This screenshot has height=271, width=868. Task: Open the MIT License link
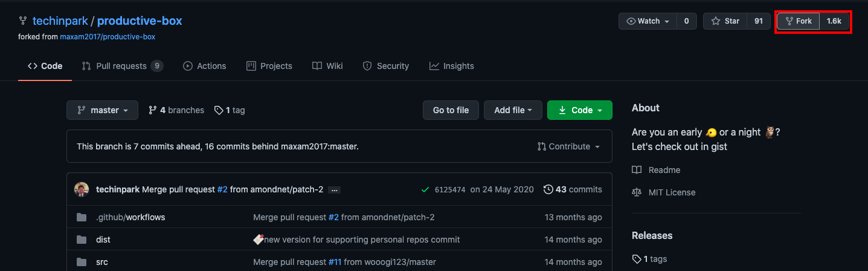pyautogui.click(x=664, y=192)
